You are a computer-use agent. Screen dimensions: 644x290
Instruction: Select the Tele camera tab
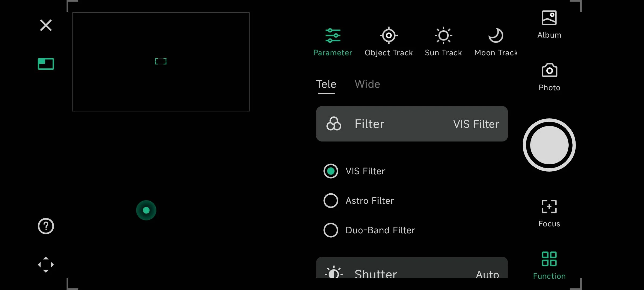click(x=326, y=84)
